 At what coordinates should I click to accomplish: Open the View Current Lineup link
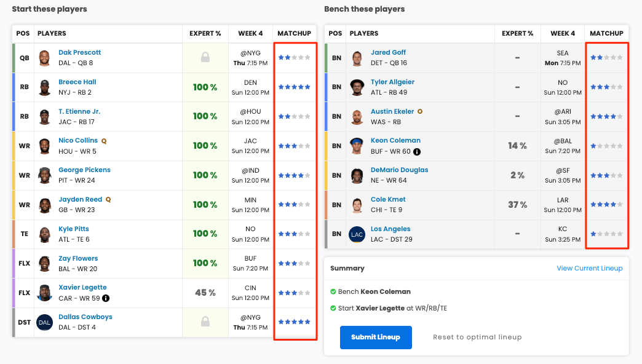[590, 268]
